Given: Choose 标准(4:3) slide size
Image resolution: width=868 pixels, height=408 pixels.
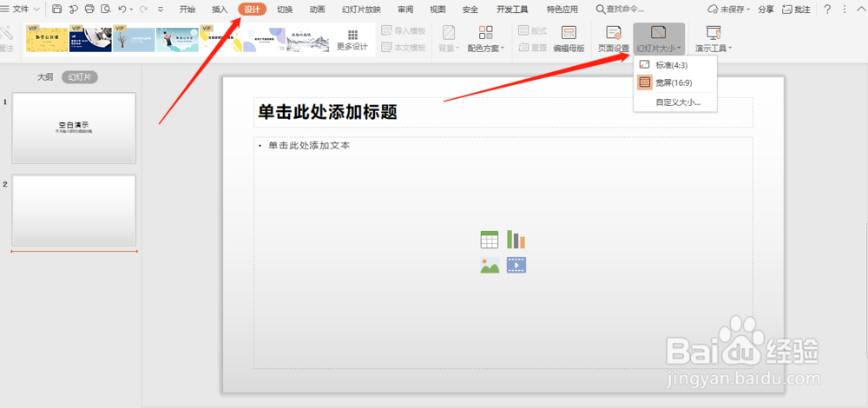Looking at the screenshot, I should click(675, 65).
